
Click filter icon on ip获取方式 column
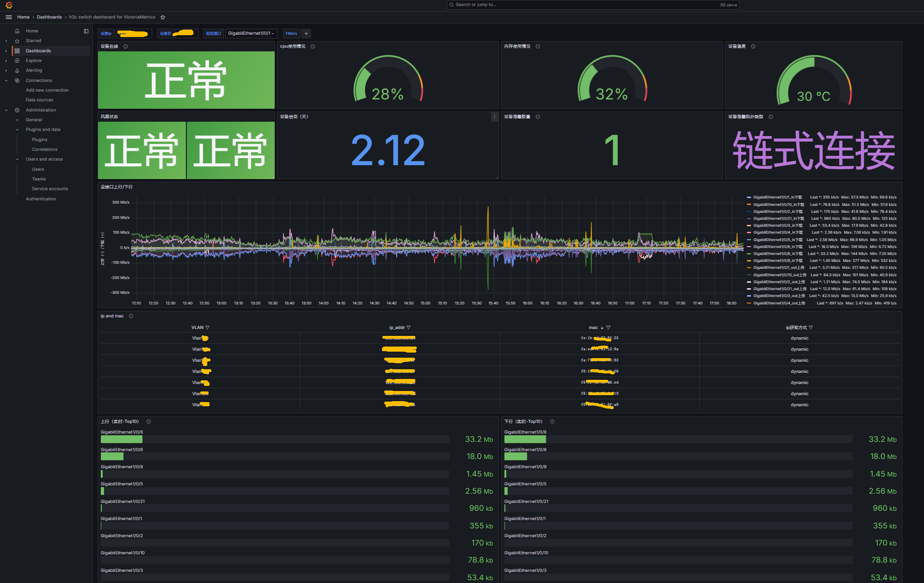coord(811,328)
